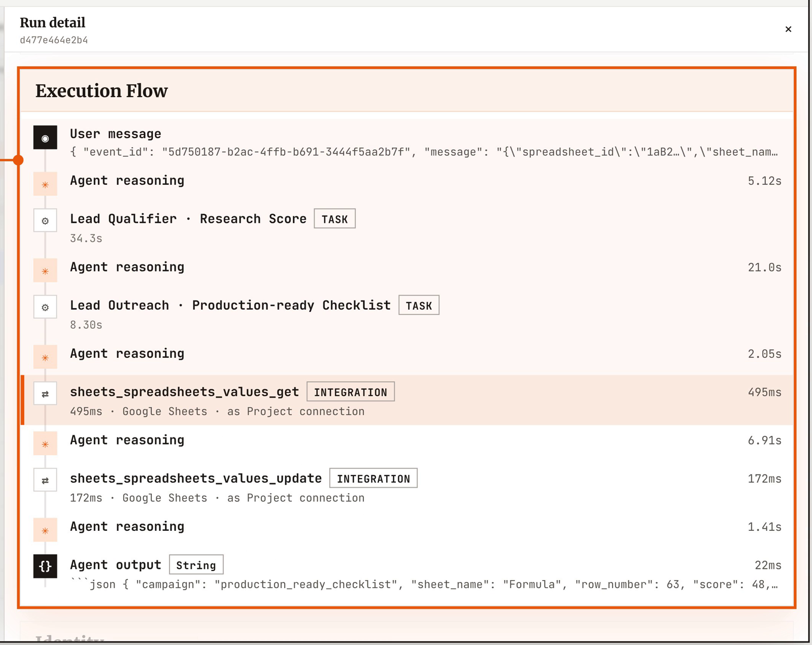Click the sheets_spreadsheets_values_get swap icon

tap(45, 394)
